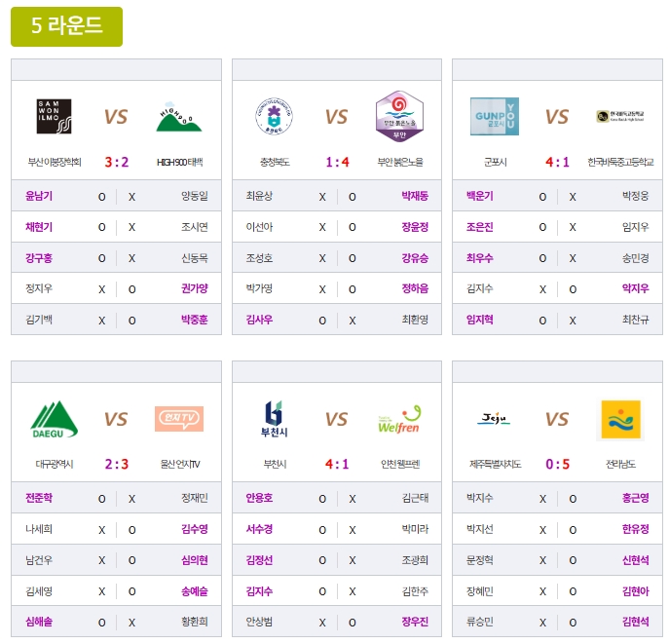The width and height of the screenshot is (669, 644).
Task: Open player 윤남기 profile link
Action: [39, 196]
